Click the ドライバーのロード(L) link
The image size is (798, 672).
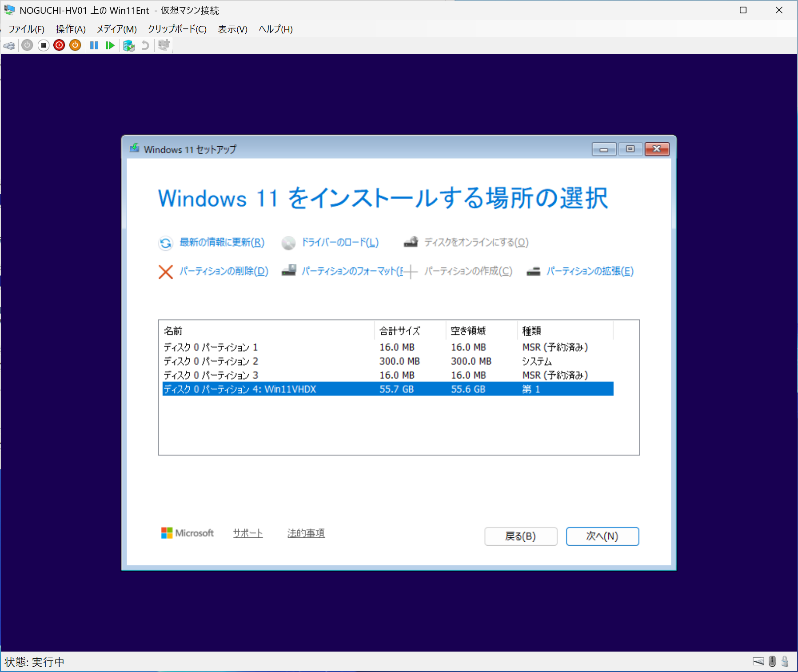340,242
